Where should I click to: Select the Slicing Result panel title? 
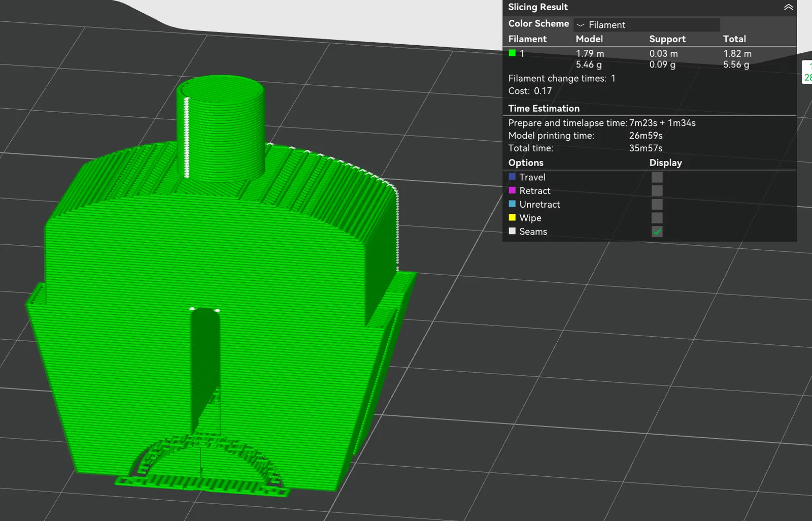click(x=538, y=7)
